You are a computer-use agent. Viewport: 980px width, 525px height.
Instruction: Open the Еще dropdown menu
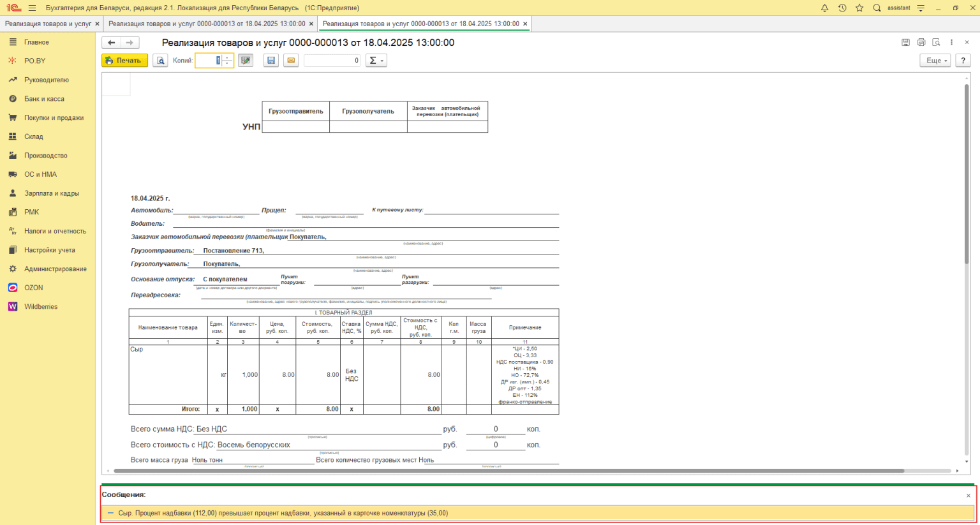935,61
